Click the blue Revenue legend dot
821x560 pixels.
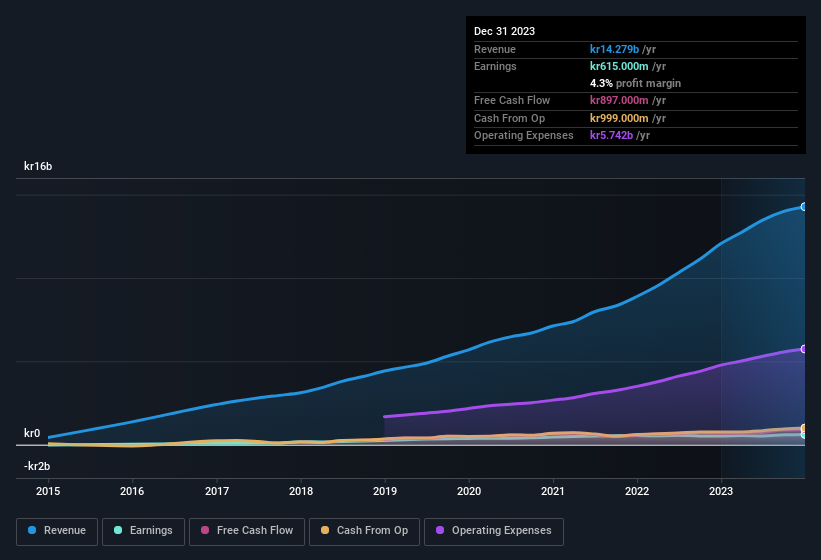tap(33, 531)
